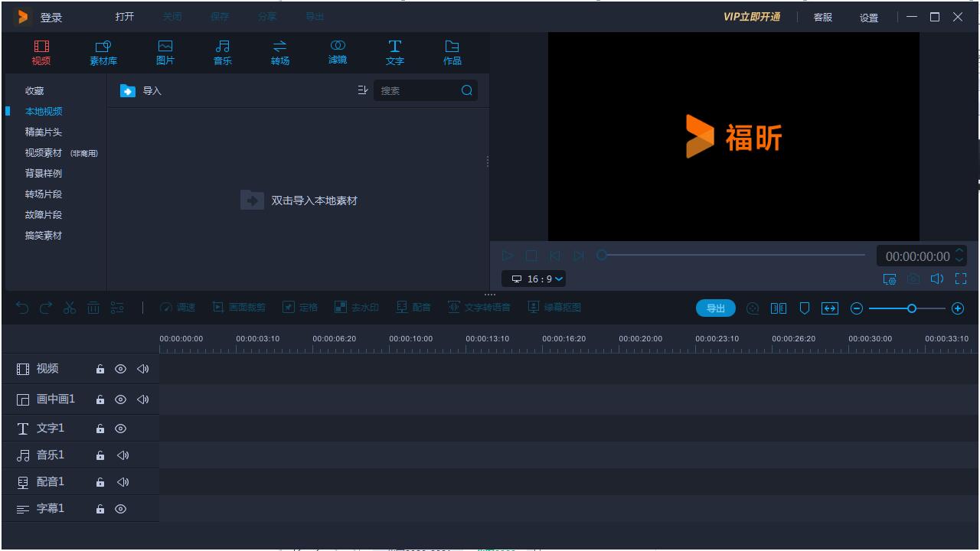Image resolution: width=980 pixels, height=551 pixels.
Task: Open VIP立即开通 upgrade link
Action: tap(750, 16)
